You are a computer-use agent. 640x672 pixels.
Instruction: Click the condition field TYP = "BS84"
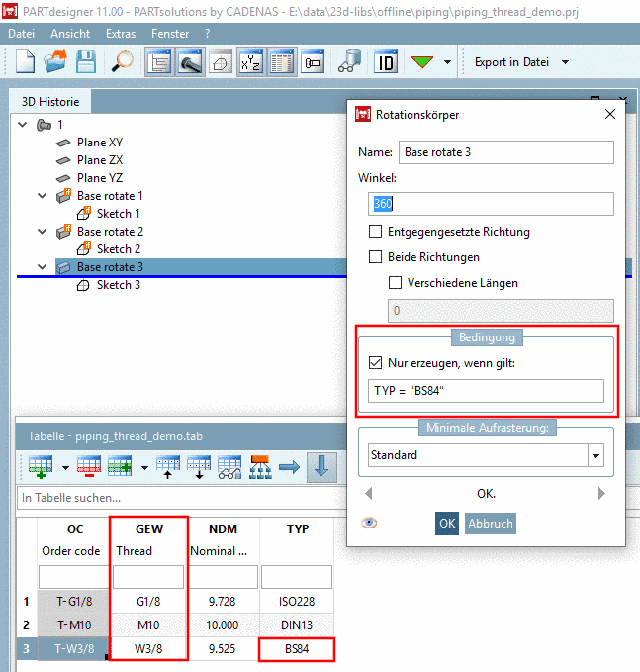pos(486,391)
